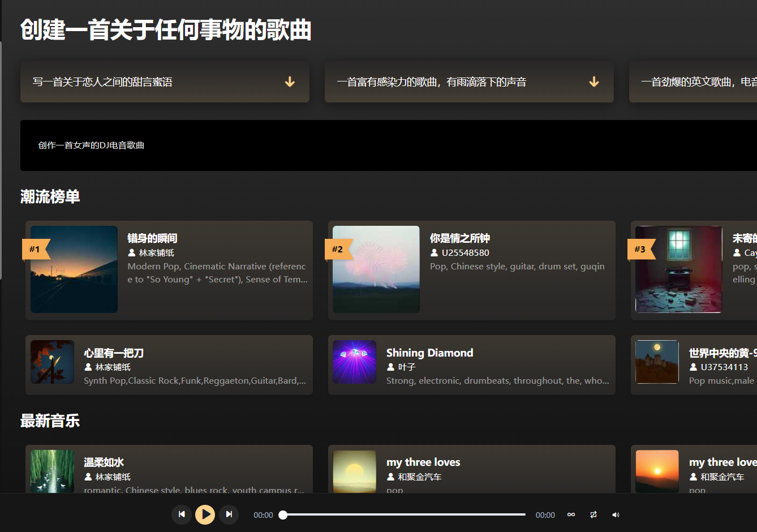This screenshot has width=757, height=532.
Task: Open the castle cover art for 世界中央的黄
Action: pos(657,362)
